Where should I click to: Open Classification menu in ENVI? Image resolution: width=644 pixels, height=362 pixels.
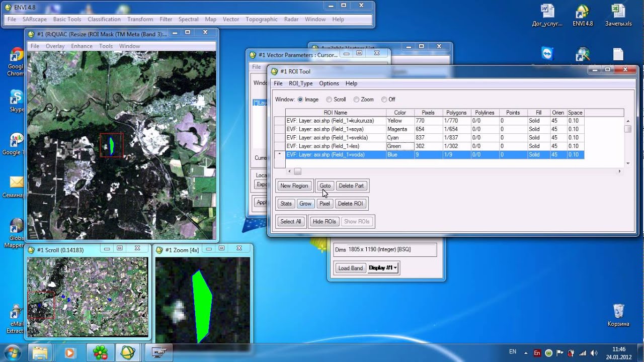click(x=104, y=19)
